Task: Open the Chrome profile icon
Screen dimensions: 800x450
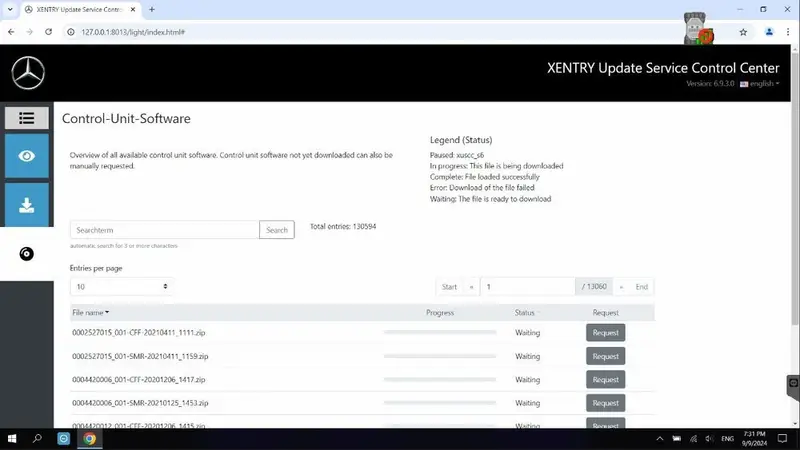Action: [769, 32]
